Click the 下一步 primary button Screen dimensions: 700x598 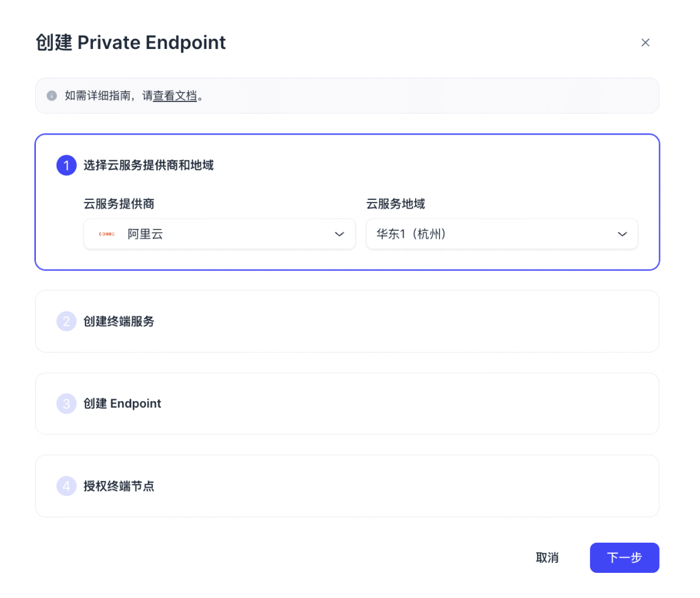click(624, 558)
